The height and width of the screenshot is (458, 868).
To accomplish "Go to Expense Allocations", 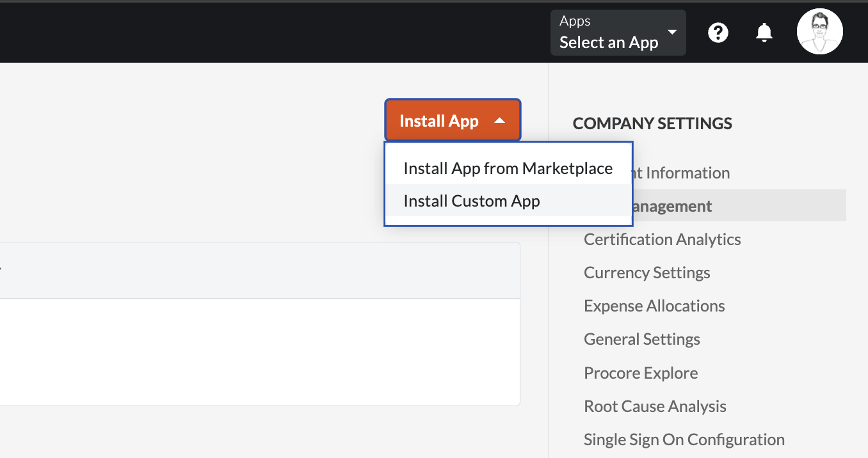I will point(654,306).
